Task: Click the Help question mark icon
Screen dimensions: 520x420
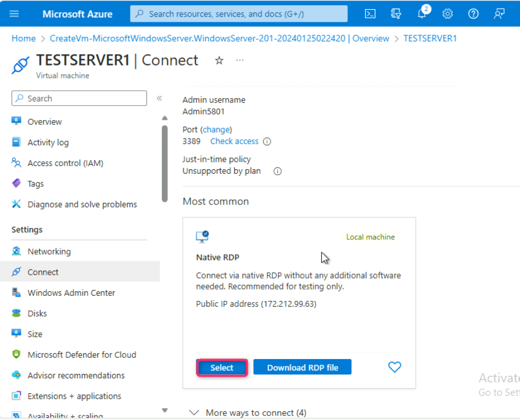Action: click(x=473, y=14)
